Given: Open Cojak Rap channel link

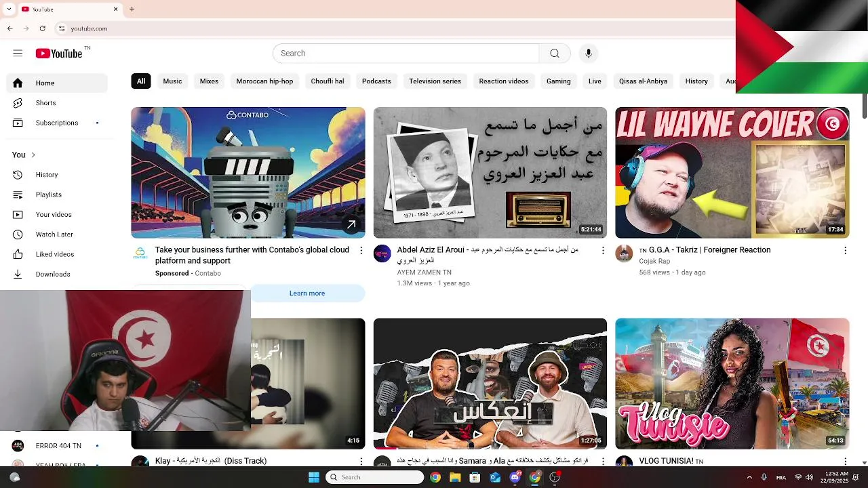Looking at the screenshot, I should [654, 261].
